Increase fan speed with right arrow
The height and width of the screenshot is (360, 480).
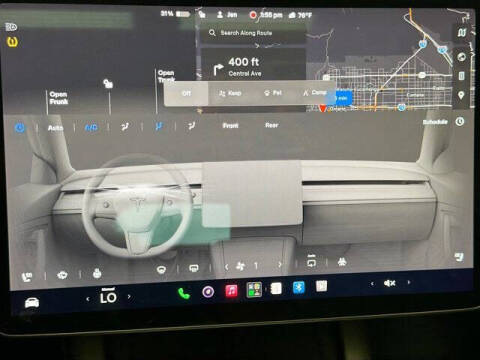(x=280, y=265)
